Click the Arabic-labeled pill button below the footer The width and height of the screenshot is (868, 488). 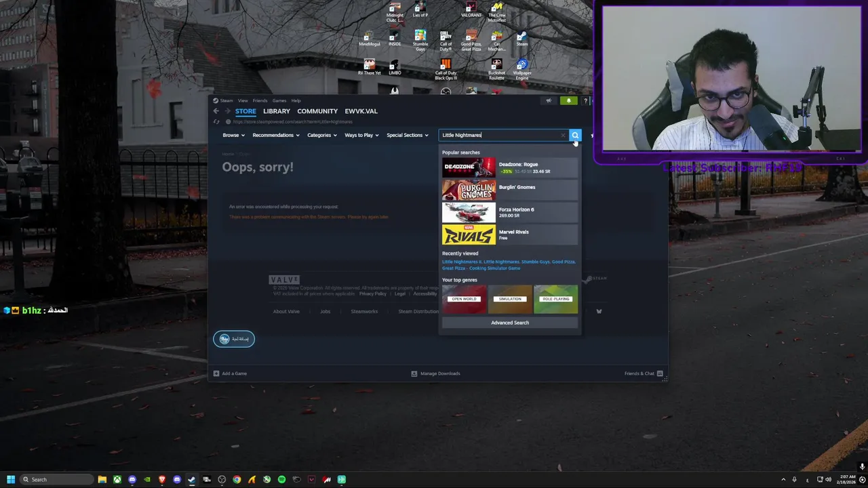click(x=234, y=339)
